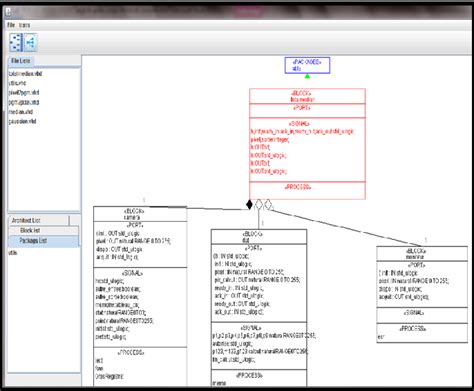Select the camera block header
Screen dimensions: 474x391
point(140,214)
